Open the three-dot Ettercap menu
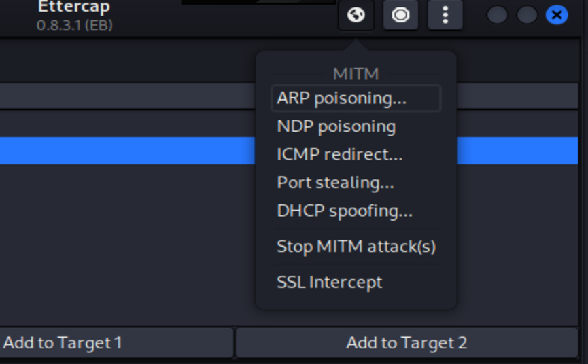This screenshot has height=364, width=588. coord(445,15)
